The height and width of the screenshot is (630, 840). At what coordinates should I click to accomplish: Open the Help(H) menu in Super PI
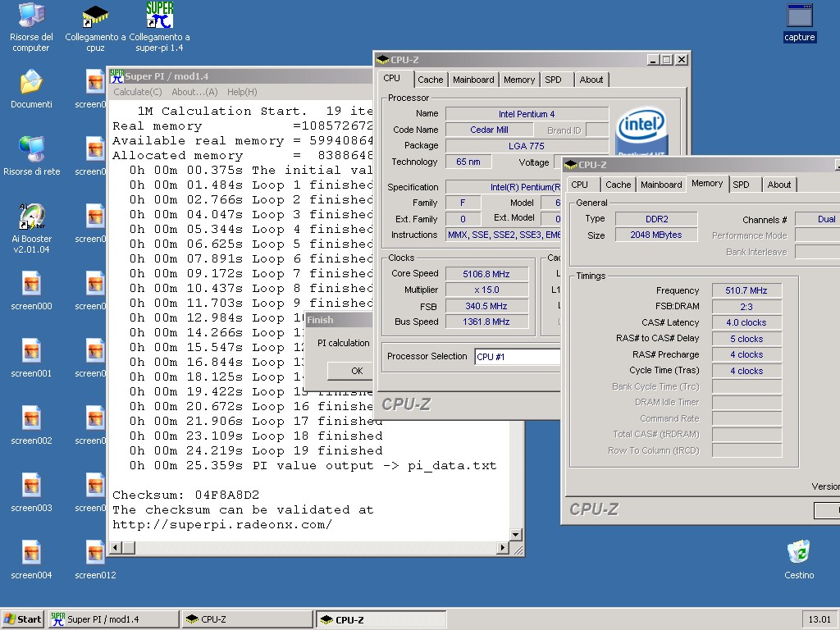tap(242, 92)
